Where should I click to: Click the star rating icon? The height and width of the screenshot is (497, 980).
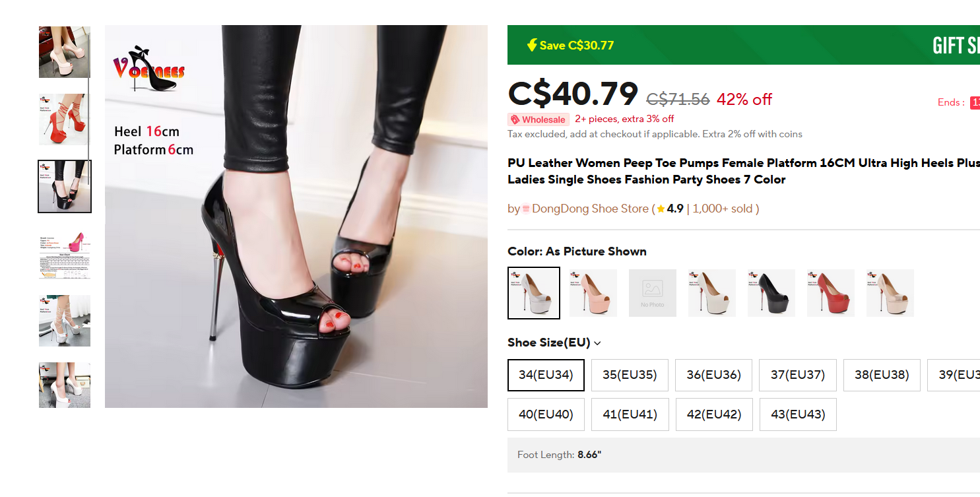point(661,209)
